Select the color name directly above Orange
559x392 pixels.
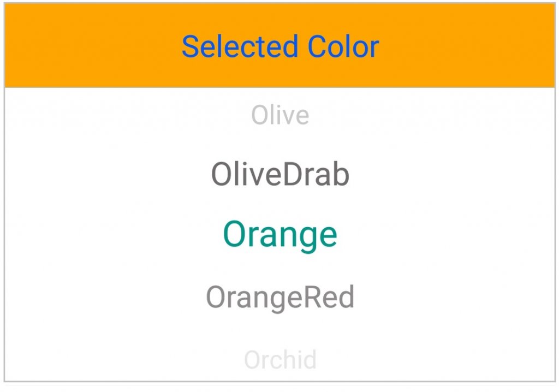pos(280,175)
